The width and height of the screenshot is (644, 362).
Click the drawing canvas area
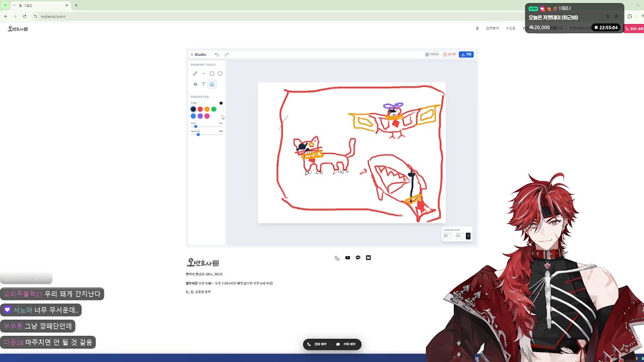352,153
